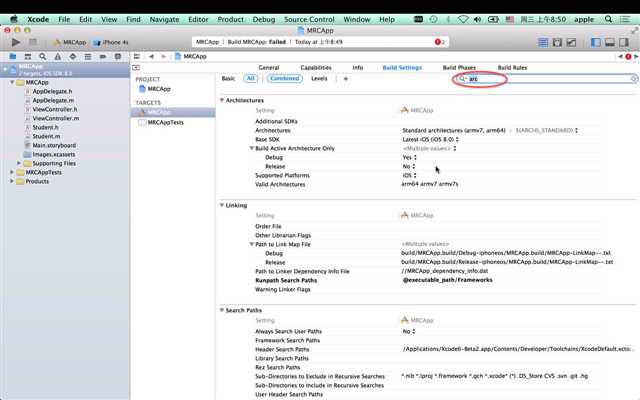Viewport: 640px width, 400px height.
Task: Switch to the assistant editor
Action: [x=557, y=42]
